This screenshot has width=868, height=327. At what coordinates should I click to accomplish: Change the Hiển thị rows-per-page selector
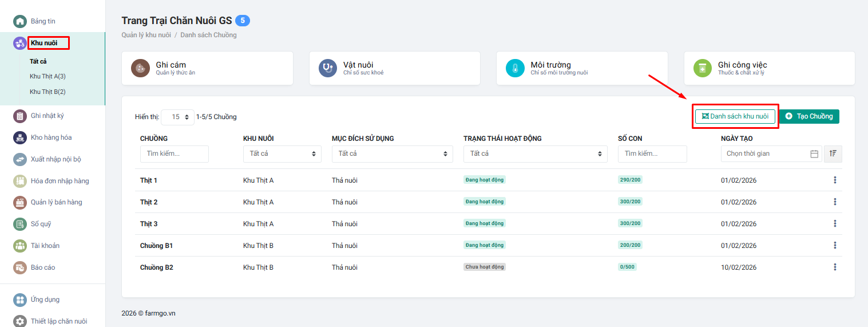coord(178,117)
